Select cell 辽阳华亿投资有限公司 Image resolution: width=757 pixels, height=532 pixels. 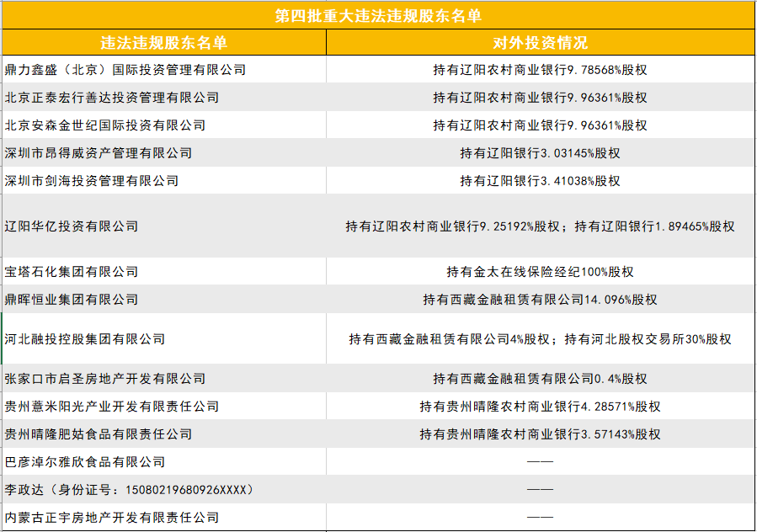coord(164,226)
